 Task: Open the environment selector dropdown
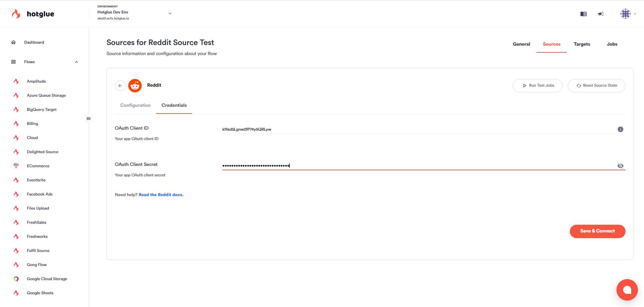pos(170,13)
